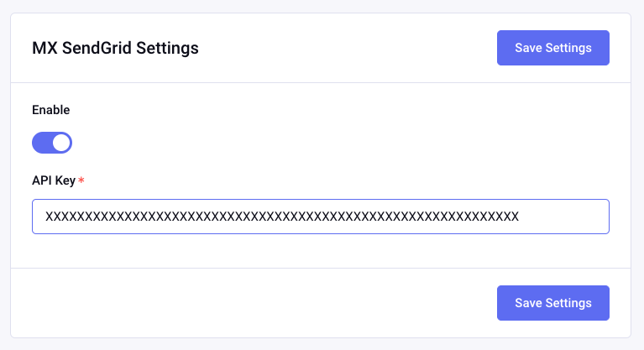Save settings using the header button
644x350 pixels.
point(552,48)
